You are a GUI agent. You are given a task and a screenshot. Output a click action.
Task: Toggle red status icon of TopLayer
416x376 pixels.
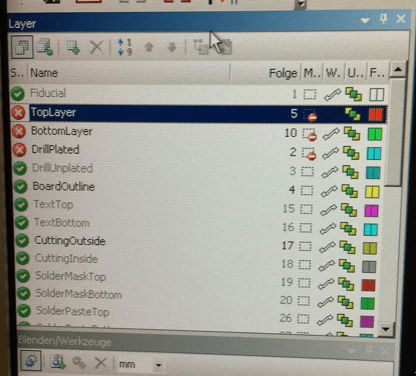click(18, 113)
